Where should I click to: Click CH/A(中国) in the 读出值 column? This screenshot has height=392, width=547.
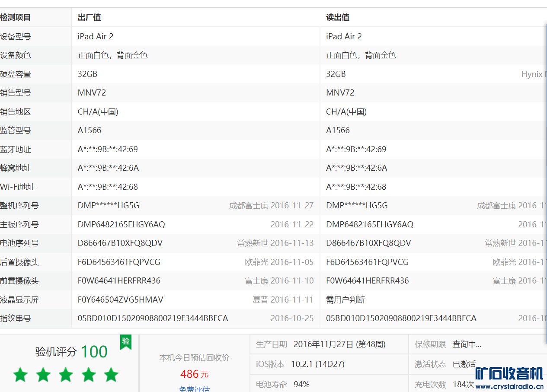(x=346, y=112)
